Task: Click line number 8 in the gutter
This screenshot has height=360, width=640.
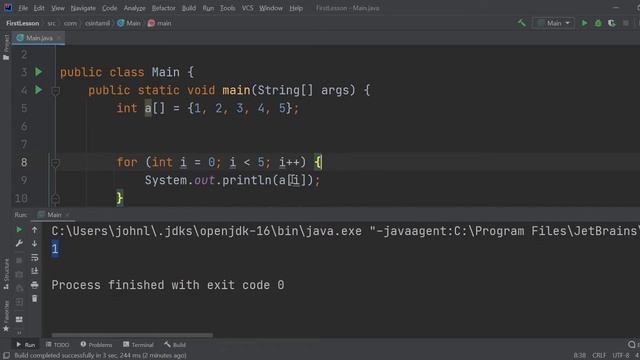Action: (24, 162)
